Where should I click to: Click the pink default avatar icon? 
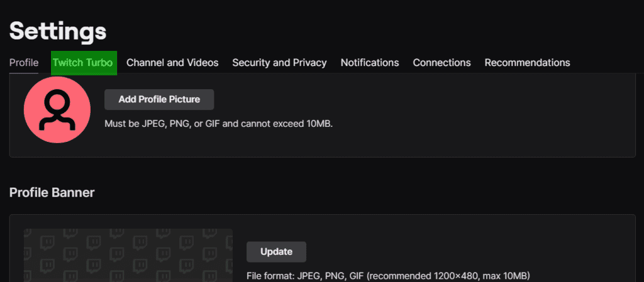[x=57, y=110]
